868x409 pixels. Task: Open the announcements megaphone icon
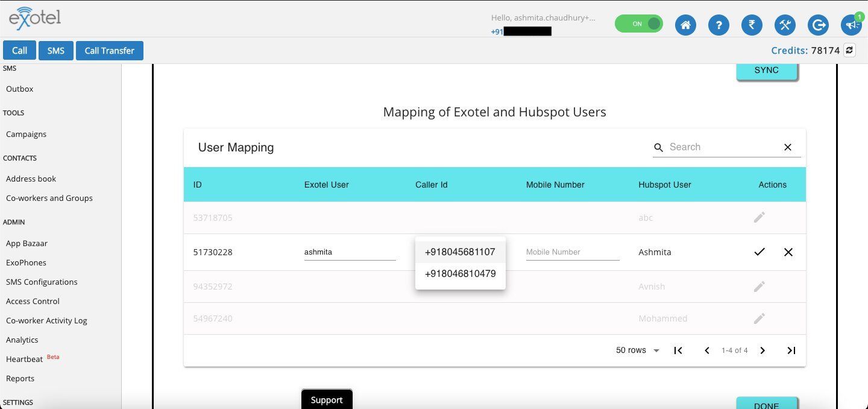coord(851,25)
